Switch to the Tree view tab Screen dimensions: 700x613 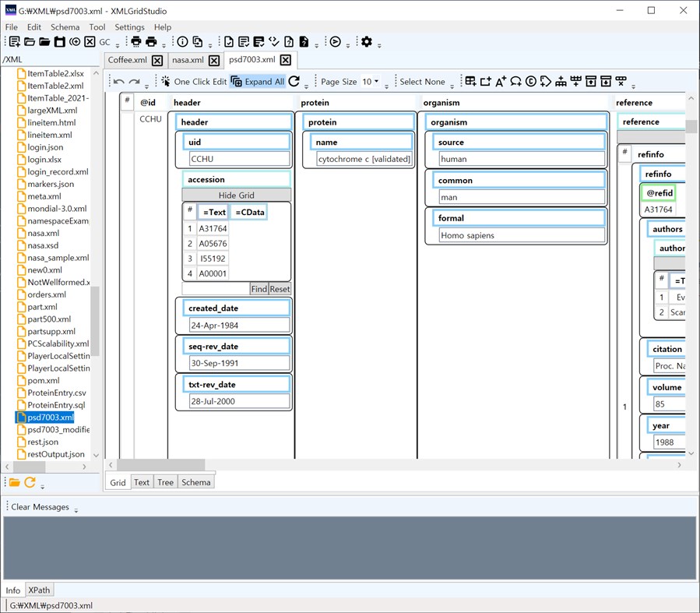point(165,482)
